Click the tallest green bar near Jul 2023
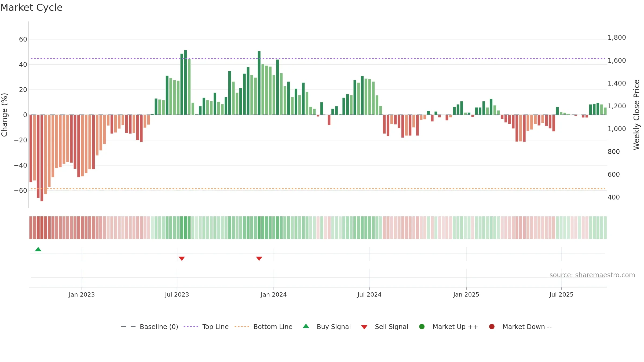Image resolution: width=644 pixels, height=362 pixels. click(x=185, y=82)
